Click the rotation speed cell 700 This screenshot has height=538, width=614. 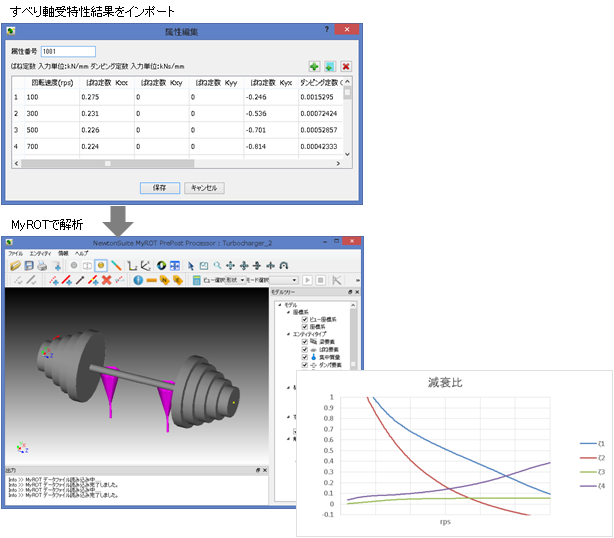pos(52,146)
